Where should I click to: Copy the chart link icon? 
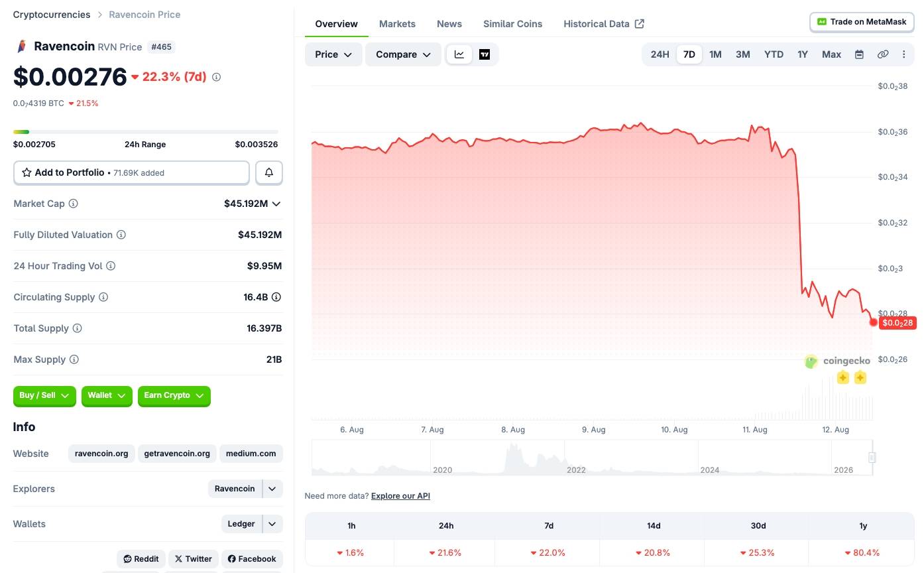(883, 54)
